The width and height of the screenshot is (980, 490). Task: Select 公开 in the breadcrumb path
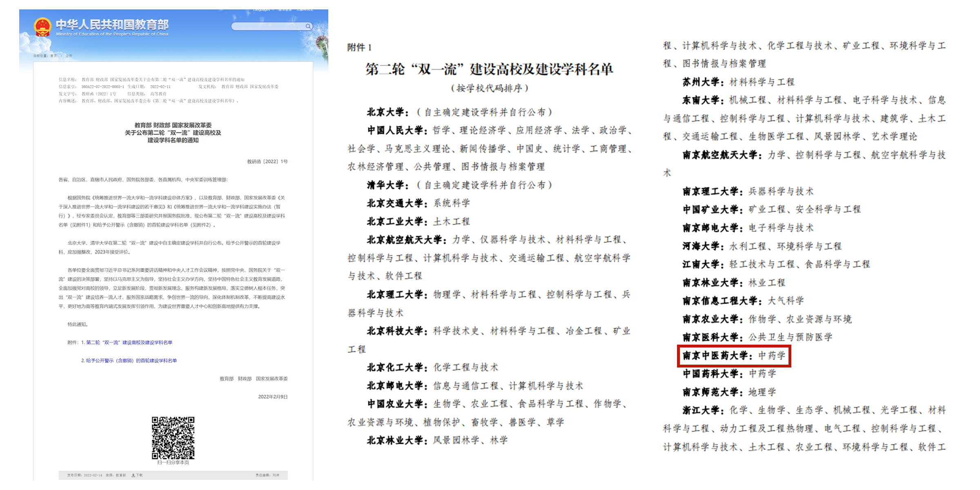pyautogui.click(x=69, y=56)
